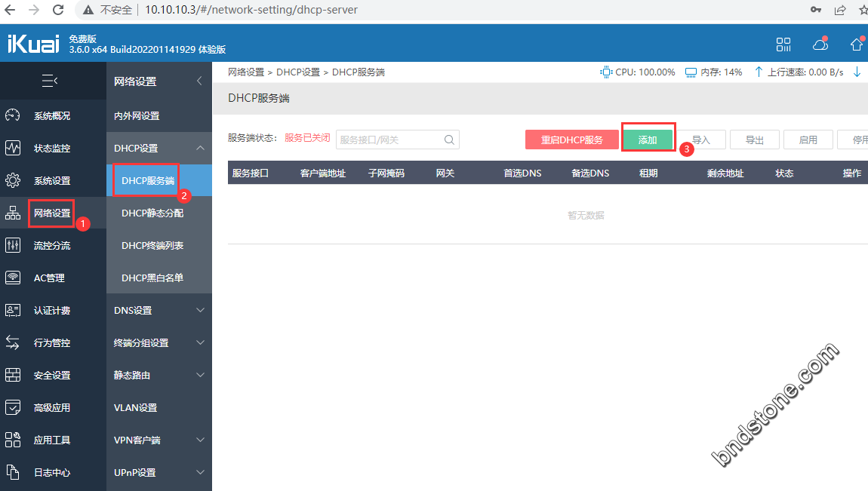This screenshot has height=491, width=868.
Task: Click the 系统概况 dashboard icon
Action: coord(13,115)
